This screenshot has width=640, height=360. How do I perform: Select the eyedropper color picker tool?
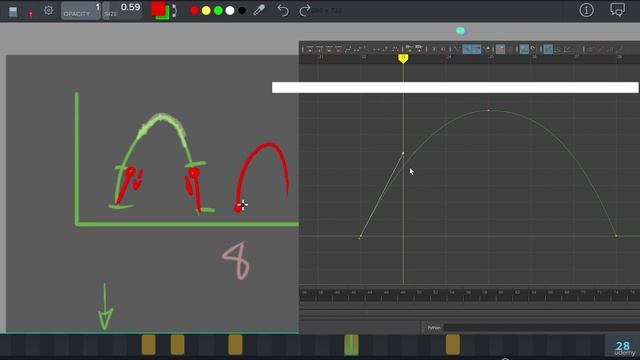pos(259,10)
